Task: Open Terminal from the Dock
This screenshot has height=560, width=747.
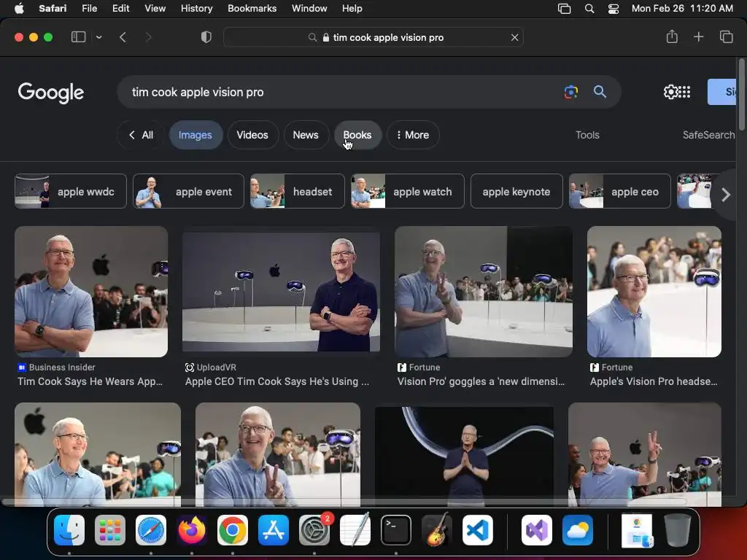Action: [396, 530]
